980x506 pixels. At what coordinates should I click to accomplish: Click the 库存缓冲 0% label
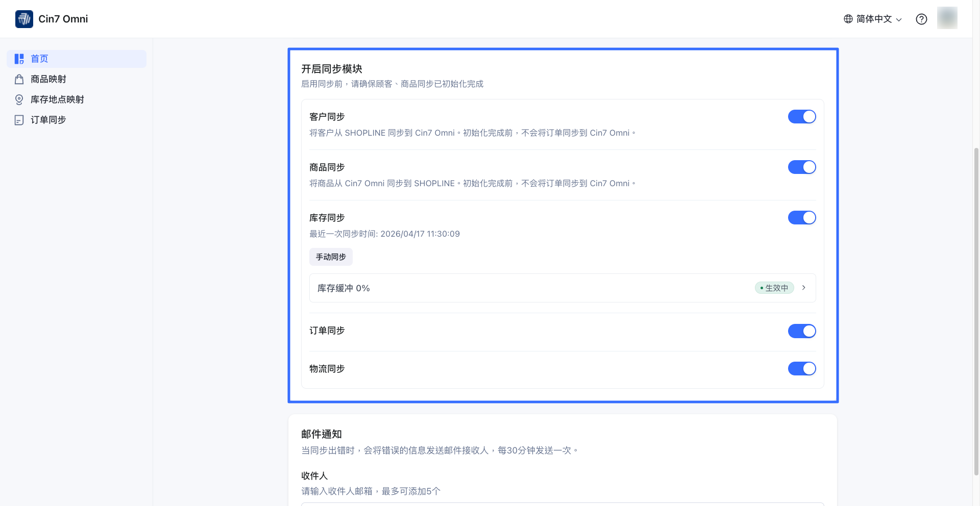pyautogui.click(x=344, y=288)
